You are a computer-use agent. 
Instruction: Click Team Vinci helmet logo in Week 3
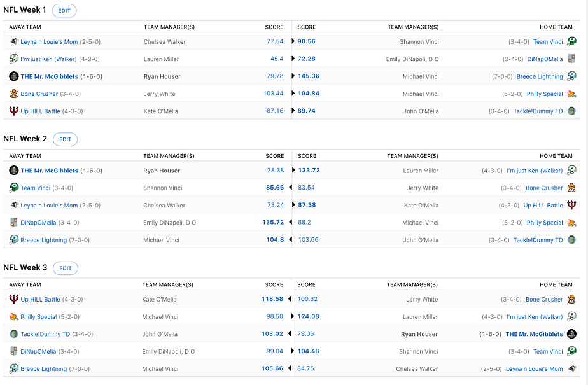(571, 351)
